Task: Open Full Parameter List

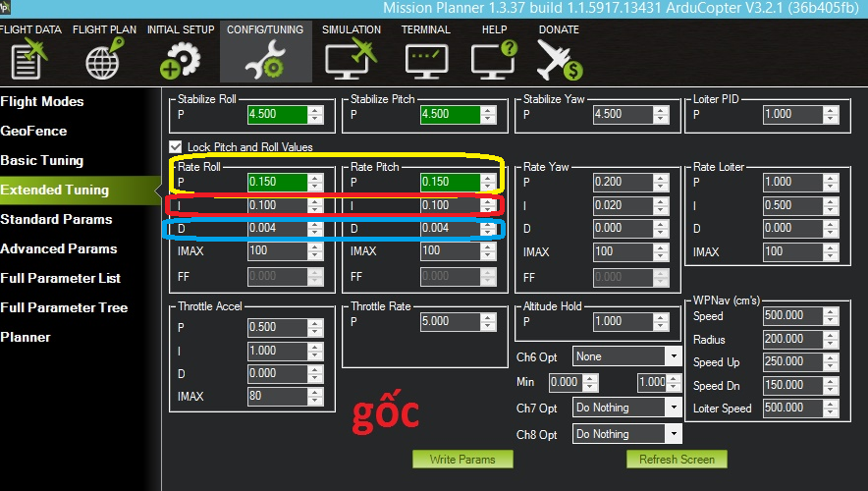Action: 60,278
